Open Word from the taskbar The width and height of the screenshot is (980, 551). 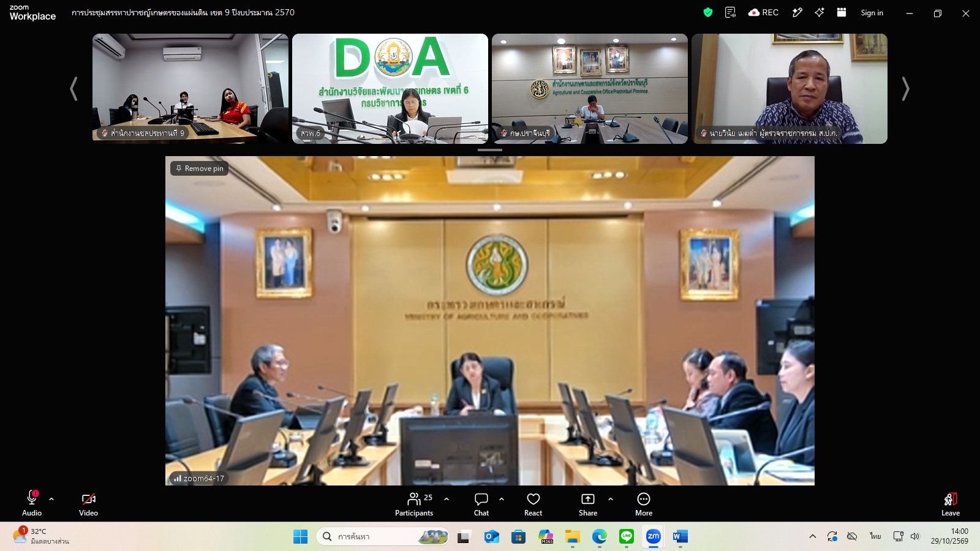click(x=680, y=536)
